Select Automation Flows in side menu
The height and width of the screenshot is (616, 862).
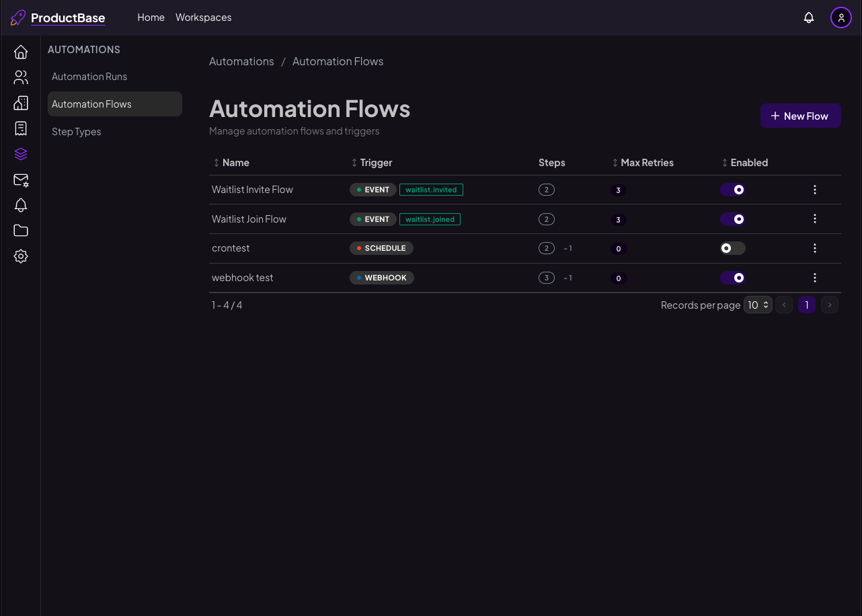coord(115,104)
